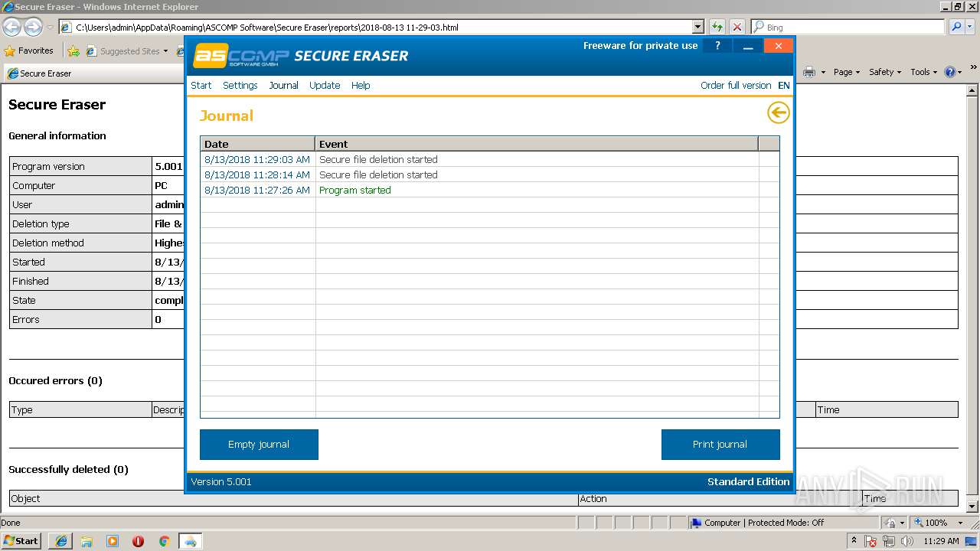Click the red Opera icon on taskbar
This screenshot has width=980, height=551.
(138, 541)
